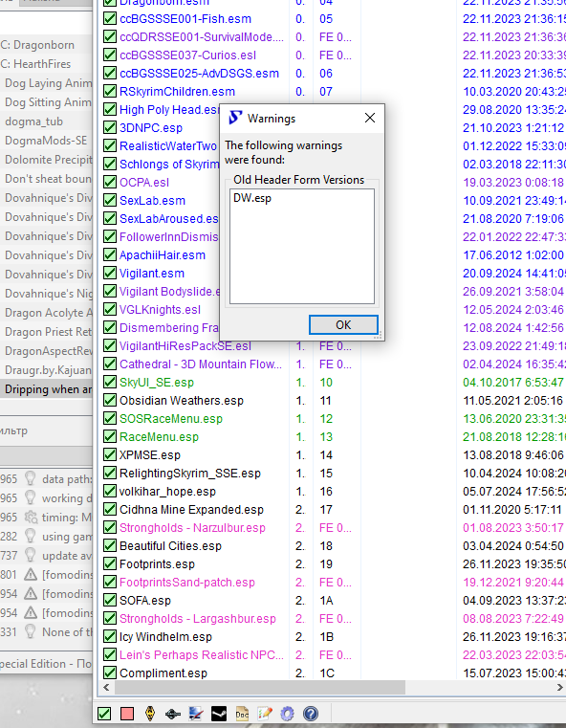Image resolution: width=566 pixels, height=728 pixels.
Task: Click the filter field in the Mod Organizer window
Action: coord(47,430)
